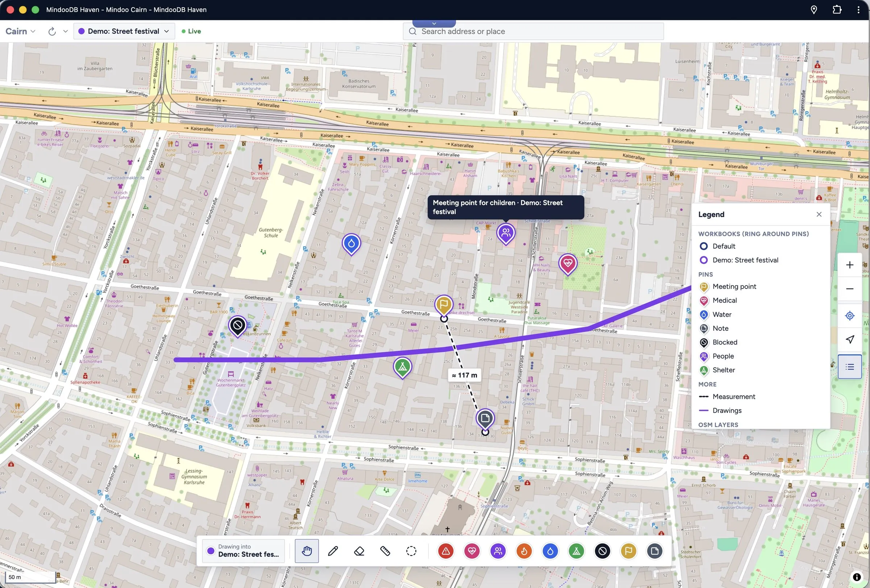Choose the pink medical heart pin
The height and width of the screenshot is (588, 870).
472,551
